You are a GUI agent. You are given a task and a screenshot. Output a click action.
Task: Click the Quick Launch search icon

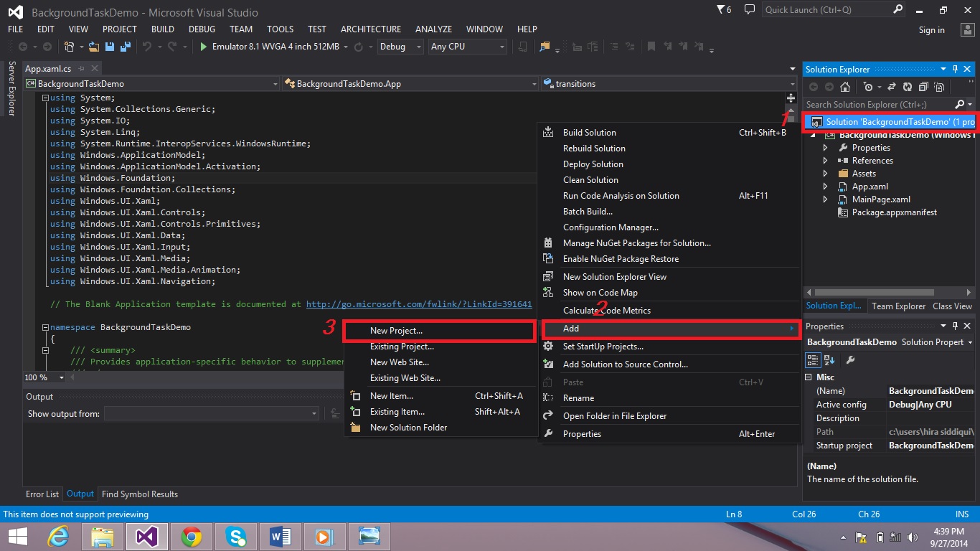click(898, 10)
